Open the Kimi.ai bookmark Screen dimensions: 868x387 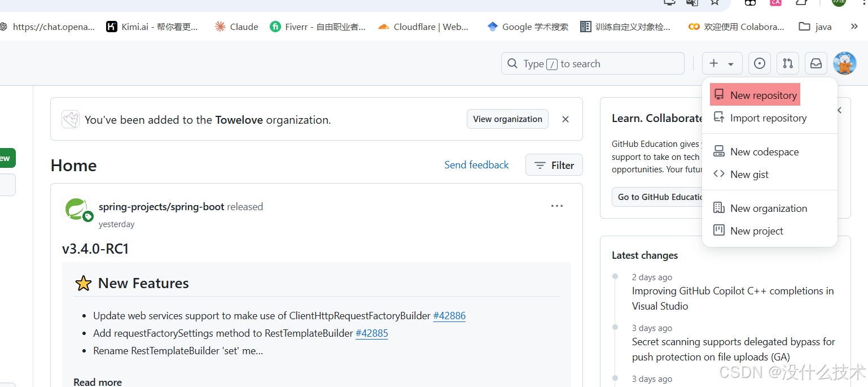(x=152, y=27)
